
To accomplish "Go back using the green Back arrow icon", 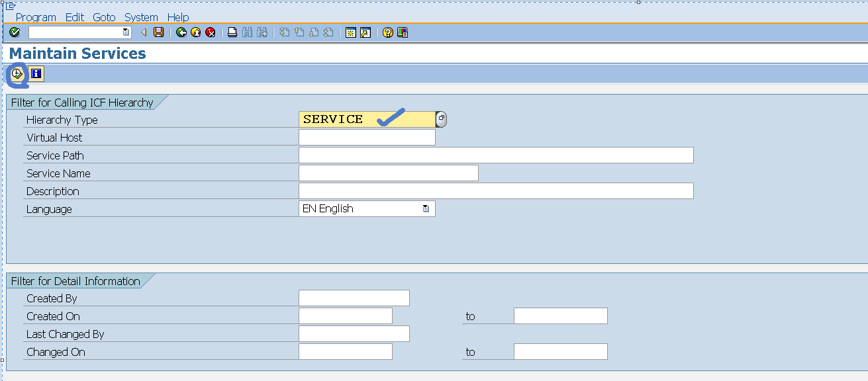I will (181, 32).
